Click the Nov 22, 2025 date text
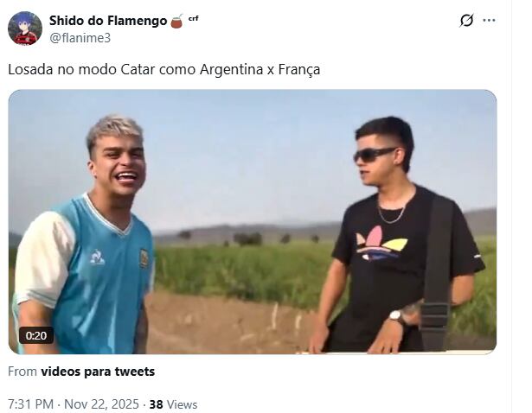Screen dimensions: 532x413 pos(101,404)
